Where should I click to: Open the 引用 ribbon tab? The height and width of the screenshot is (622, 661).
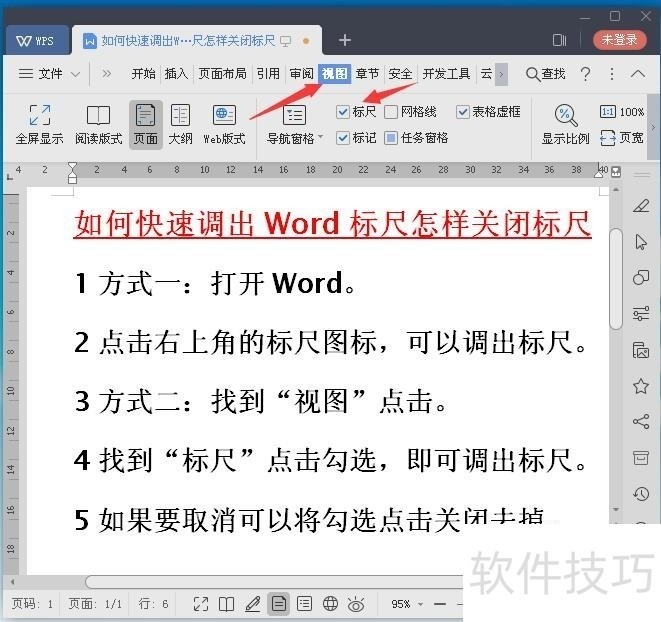pos(268,74)
